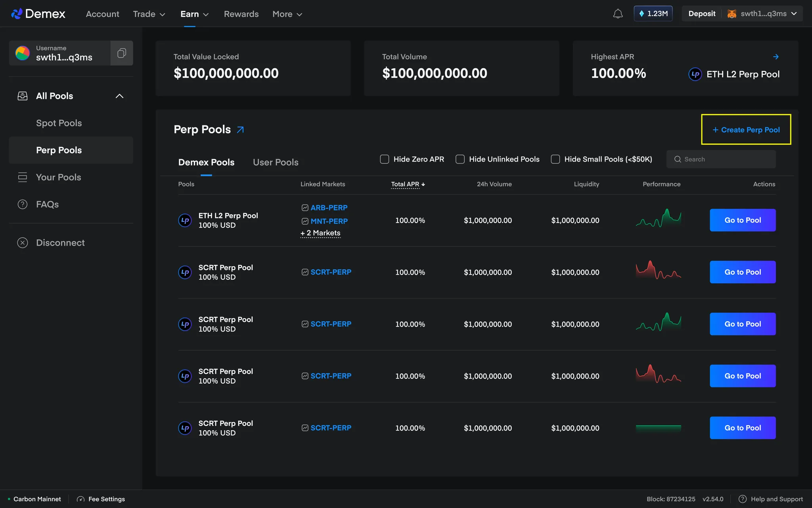Viewport: 812px width, 508px height.
Task: Click the Highest APR 100.00% value
Action: [x=618, y=73]
